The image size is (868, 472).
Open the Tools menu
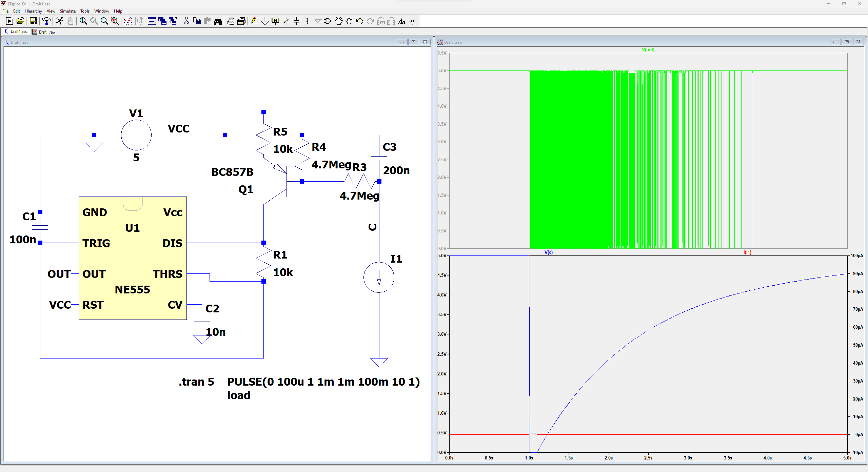[x=85, y=11]
